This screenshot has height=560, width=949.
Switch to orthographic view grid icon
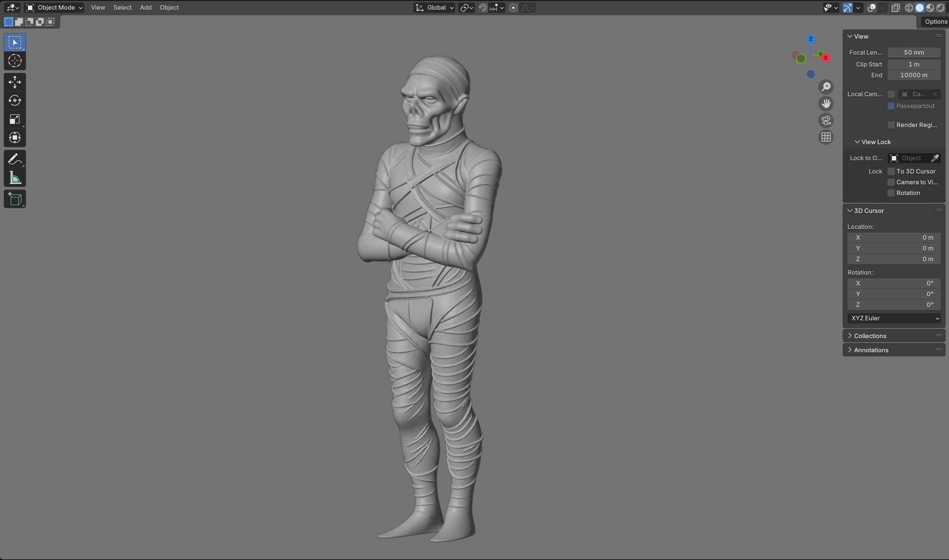(x=826, y=137)
